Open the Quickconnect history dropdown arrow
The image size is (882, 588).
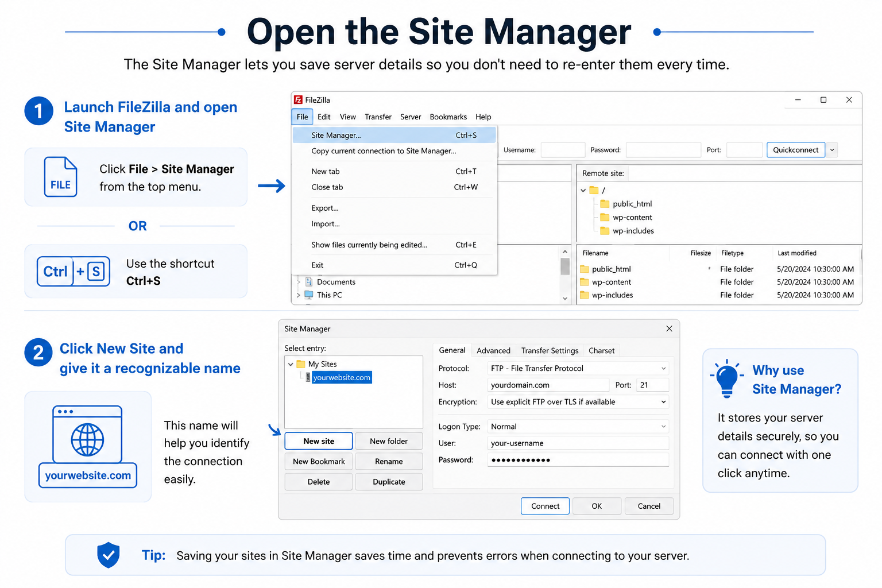[x=832, y=150]
